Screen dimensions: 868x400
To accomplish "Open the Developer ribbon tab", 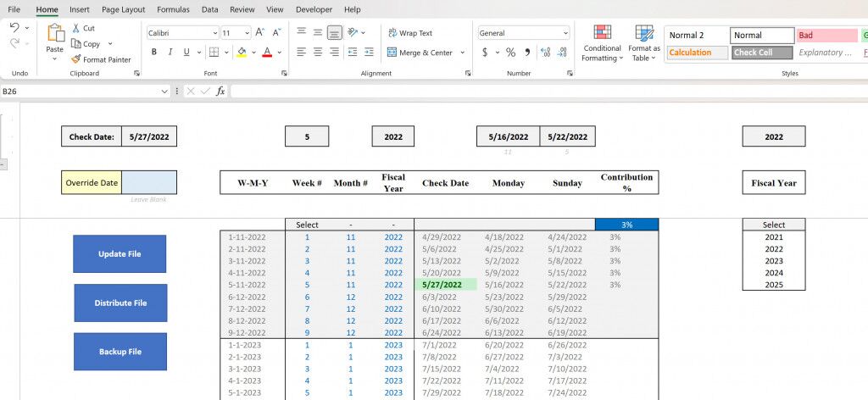I will [x=314, y=9].
